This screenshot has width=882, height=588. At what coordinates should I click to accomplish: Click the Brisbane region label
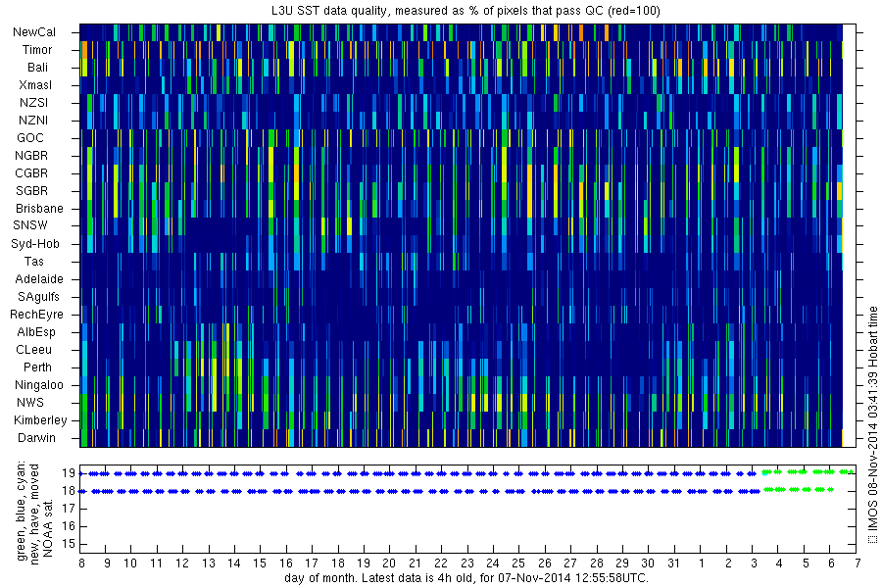pos(39,208)
